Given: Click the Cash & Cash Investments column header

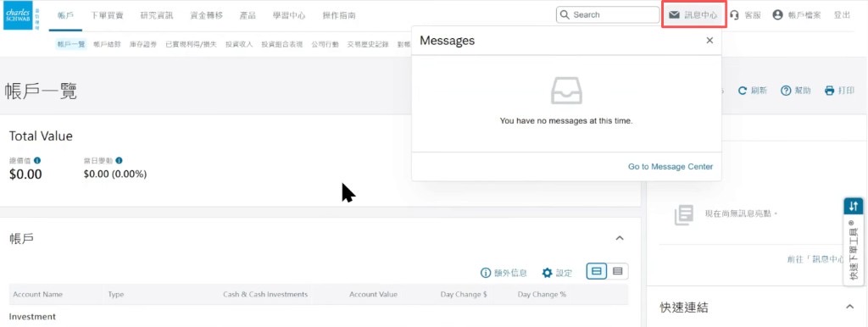Looking at the screenshot, I should (x=265, y=294).
